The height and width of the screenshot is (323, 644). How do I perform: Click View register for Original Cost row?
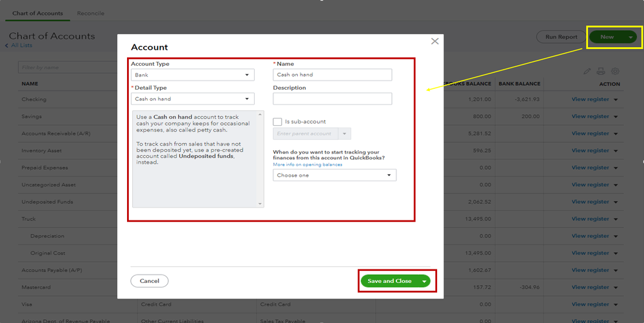point(590,253)
